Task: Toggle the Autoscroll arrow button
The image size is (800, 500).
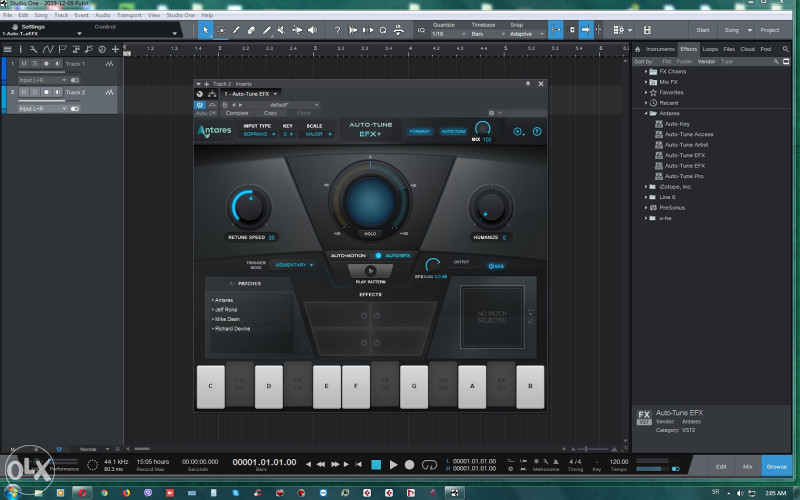Action: coord(586,30)
